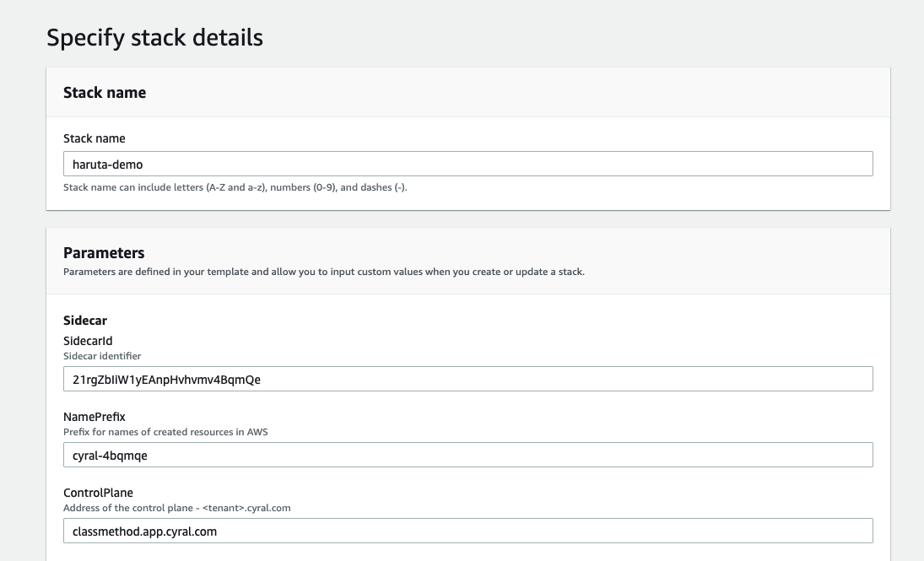Place cursor in the SidecarId input field
Image resolution: width=924 pixels, height=561 pixels.
tap(468, 379)
